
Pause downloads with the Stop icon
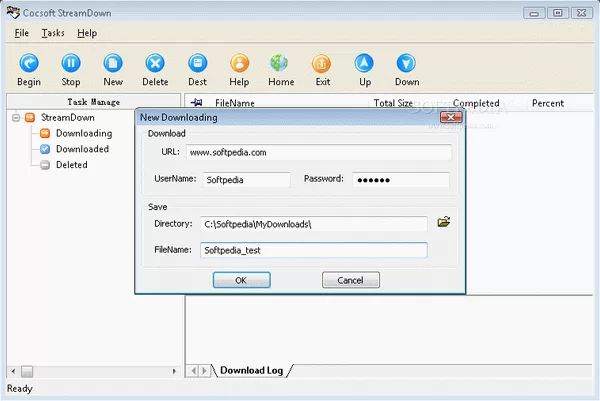point(71,63)
